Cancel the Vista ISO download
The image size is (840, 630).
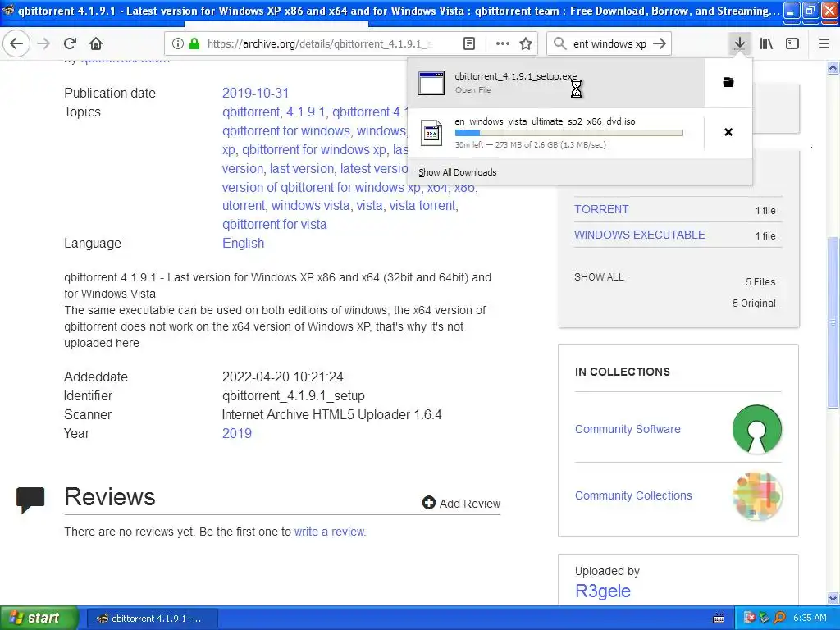(728, 132)
